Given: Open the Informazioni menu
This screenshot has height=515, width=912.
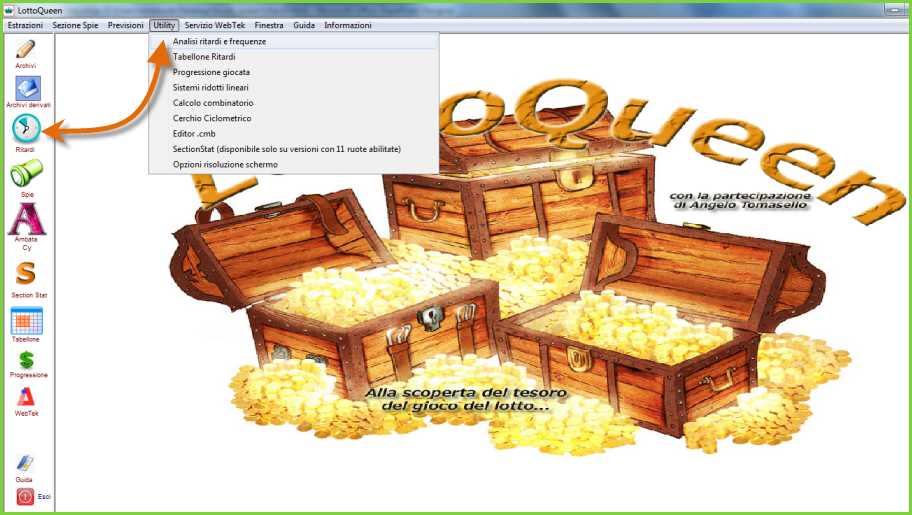Looking at the screenshot, I should (x=348, y=25).
